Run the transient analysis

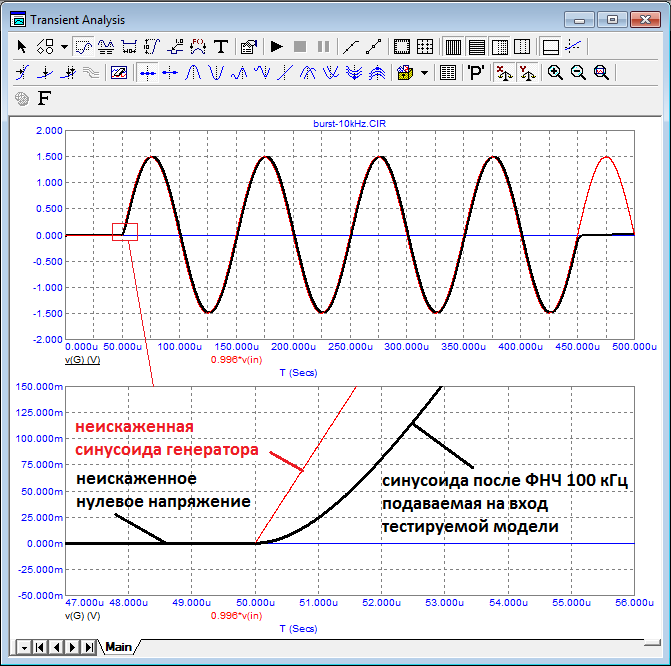(x=277, y=46)
